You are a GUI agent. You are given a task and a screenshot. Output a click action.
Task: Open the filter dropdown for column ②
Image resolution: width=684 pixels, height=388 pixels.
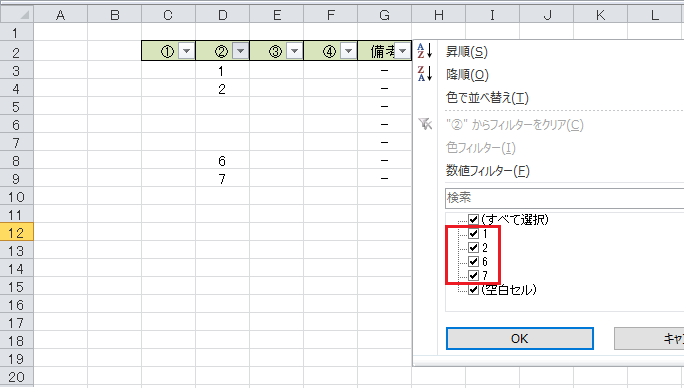[240, 51]
